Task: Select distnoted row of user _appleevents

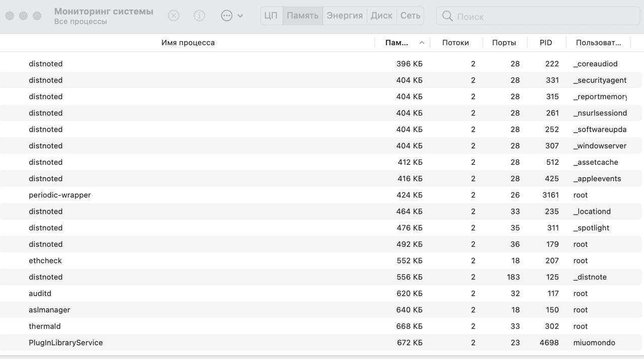Action: [x=321, y=178]
